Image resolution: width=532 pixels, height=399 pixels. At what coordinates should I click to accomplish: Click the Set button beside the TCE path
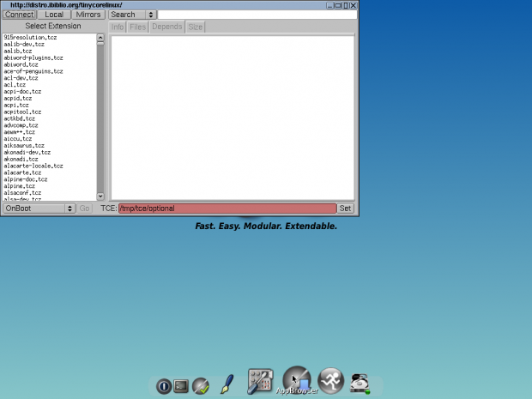coord(346,209)
